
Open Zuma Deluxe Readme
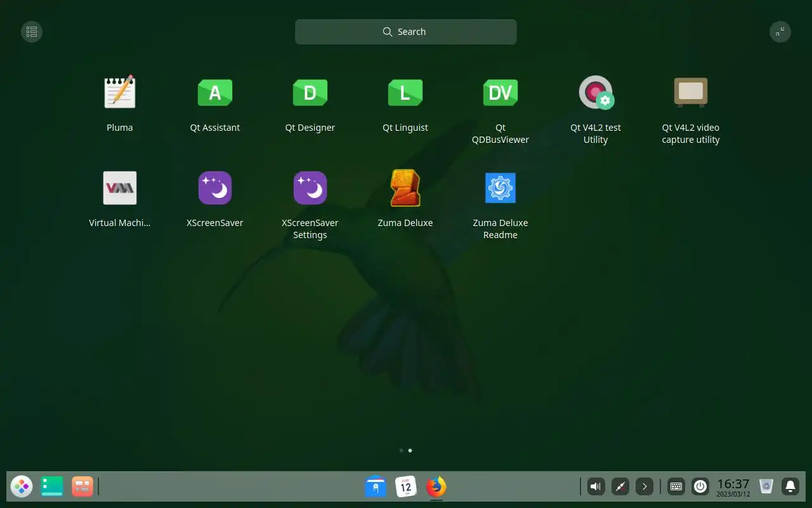[x=501, y=188]
